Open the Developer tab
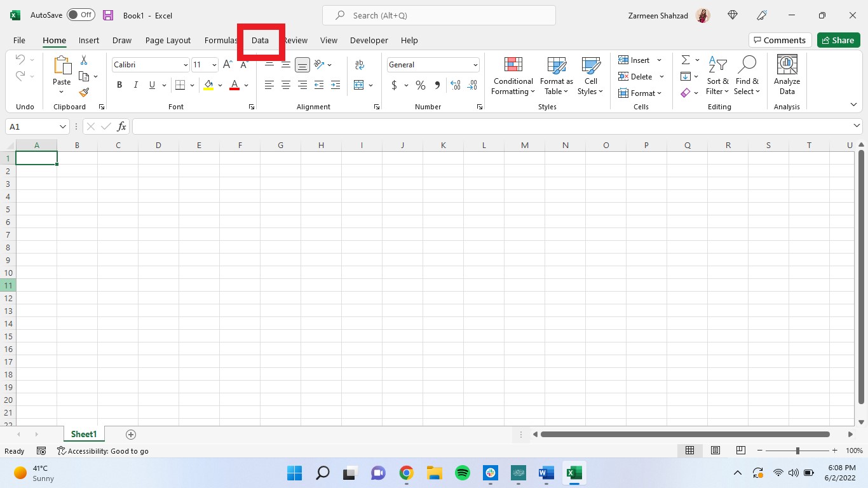Viewport: 868px width, 488px height. [369, 40]
